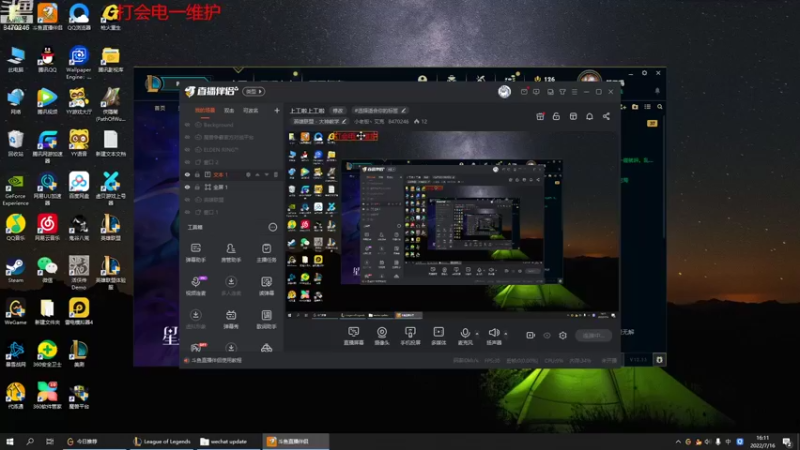This screenshot has width=800, height=450.
Task: Open the 读弹幕 tool
Action: pos(266,286)
